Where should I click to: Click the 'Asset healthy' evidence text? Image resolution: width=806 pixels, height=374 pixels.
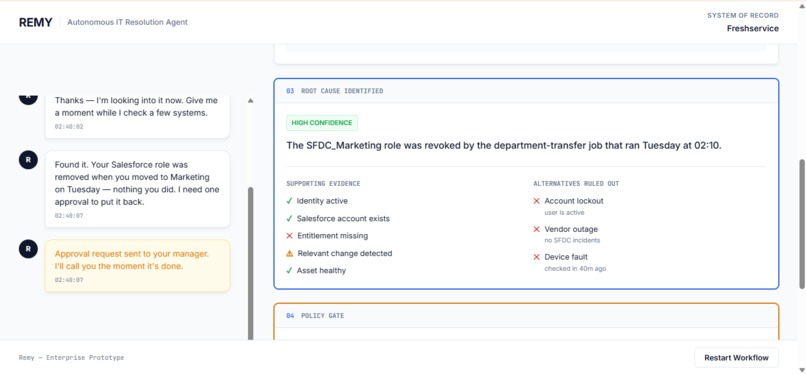[321, 270]
